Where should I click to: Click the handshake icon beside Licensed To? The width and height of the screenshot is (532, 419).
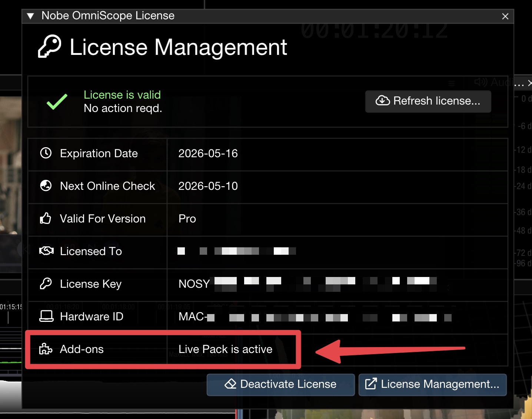tap(46, 251)
